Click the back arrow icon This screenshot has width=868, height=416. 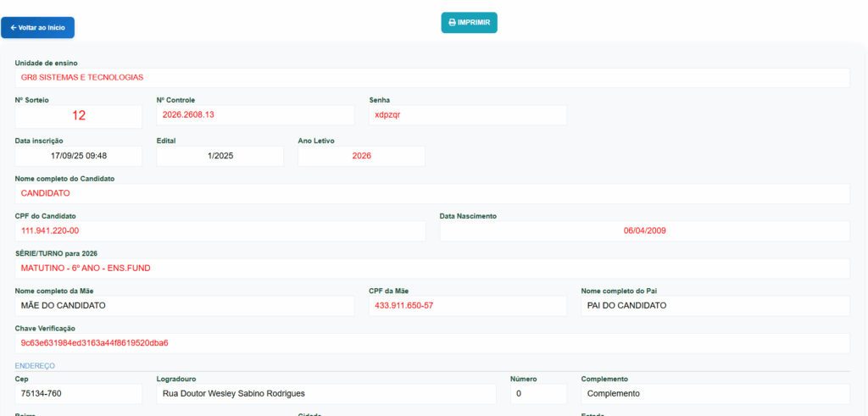[14, 28]
